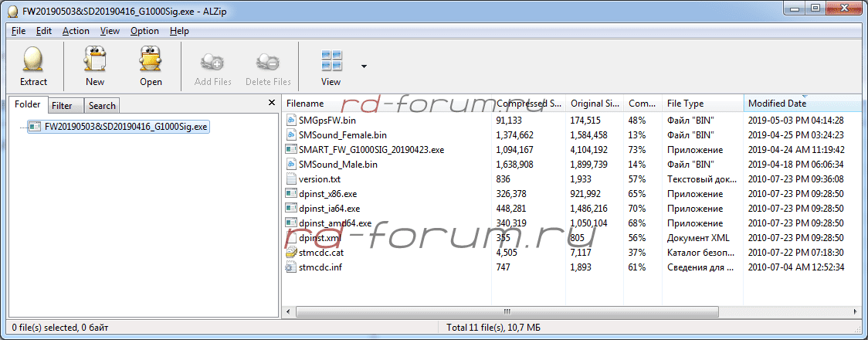Click the Delete Files toolbar icon
Viewport: 868px width, 340px height.
click(267, 61)
